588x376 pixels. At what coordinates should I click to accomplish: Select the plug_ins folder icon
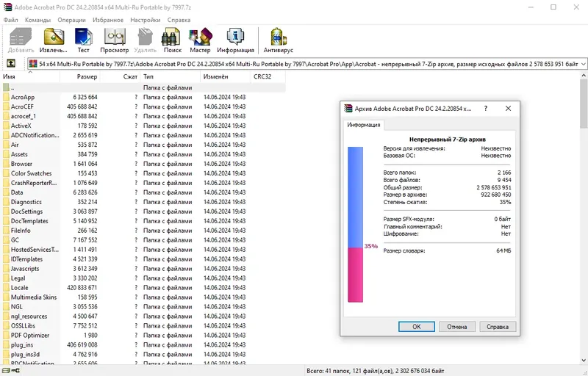click(x=6, y=345)
